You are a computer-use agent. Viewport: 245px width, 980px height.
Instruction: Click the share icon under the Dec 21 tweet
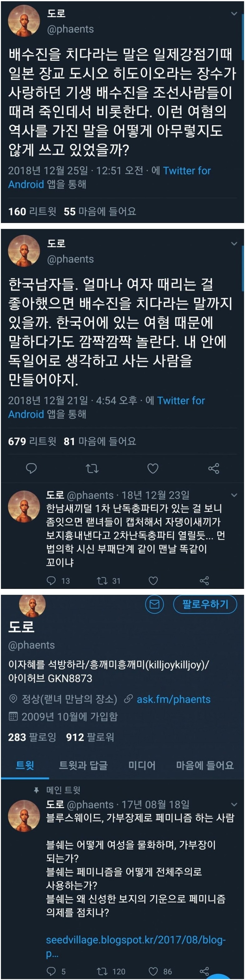(x=214, y=468)
